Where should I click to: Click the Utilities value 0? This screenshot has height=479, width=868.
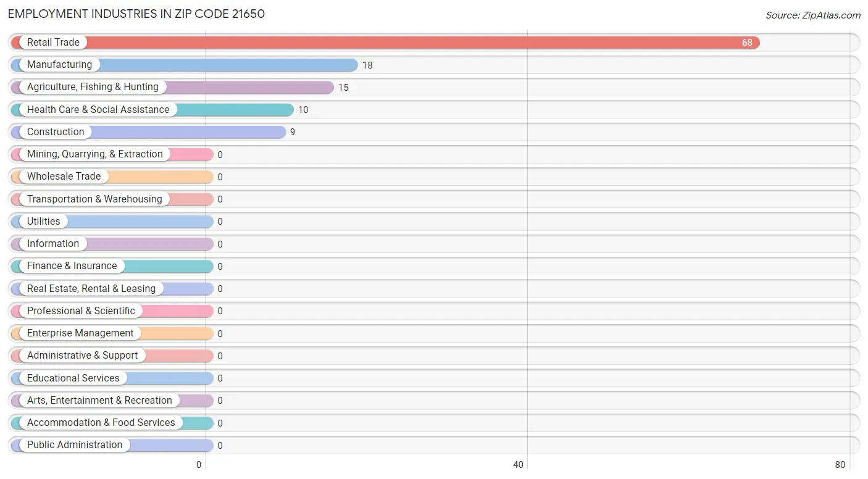220,222
